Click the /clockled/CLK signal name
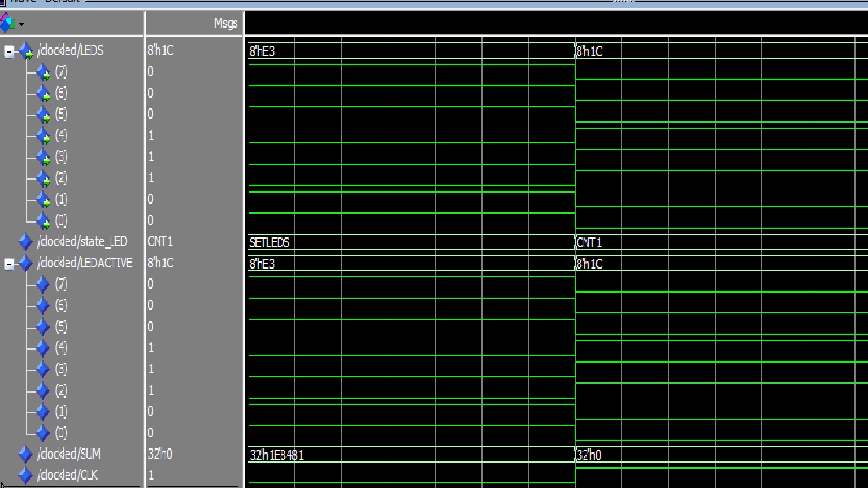 pyautogui.click(x=68, y=476)
